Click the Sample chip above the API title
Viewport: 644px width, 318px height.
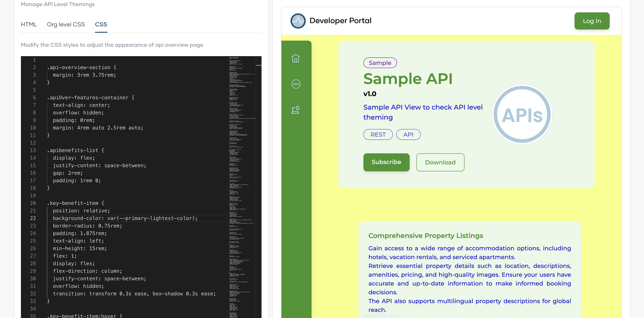380,63
